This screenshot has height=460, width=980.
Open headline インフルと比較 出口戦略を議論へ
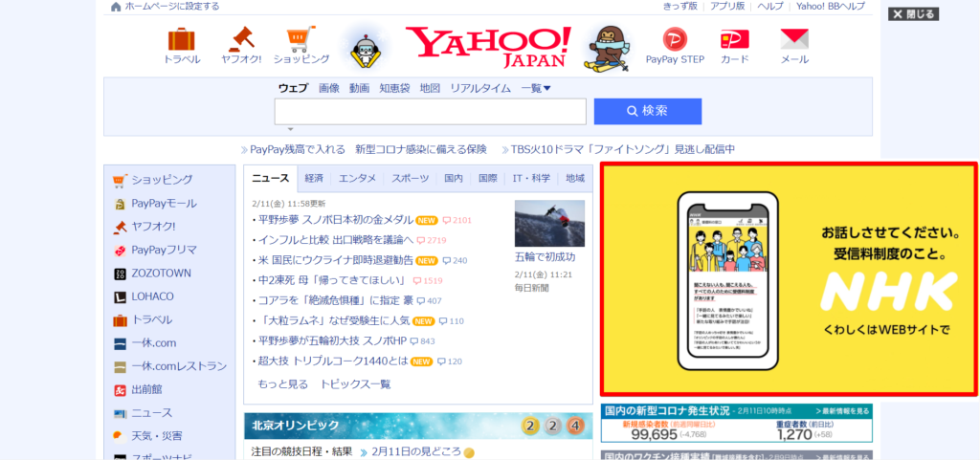(336, 240)
